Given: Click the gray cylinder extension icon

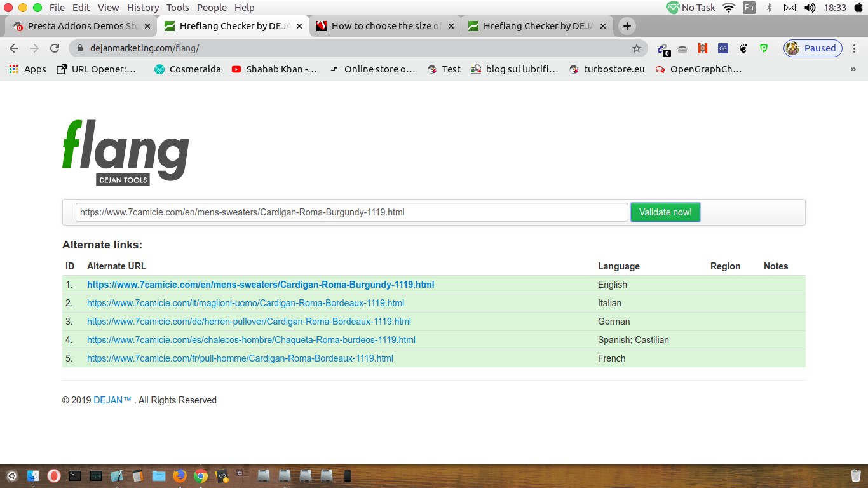Looking at the screenshot, I should coord(682,49).
